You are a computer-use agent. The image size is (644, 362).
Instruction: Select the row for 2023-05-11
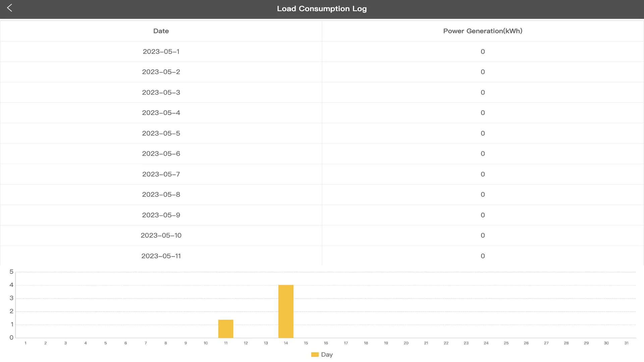coord(161,256)
